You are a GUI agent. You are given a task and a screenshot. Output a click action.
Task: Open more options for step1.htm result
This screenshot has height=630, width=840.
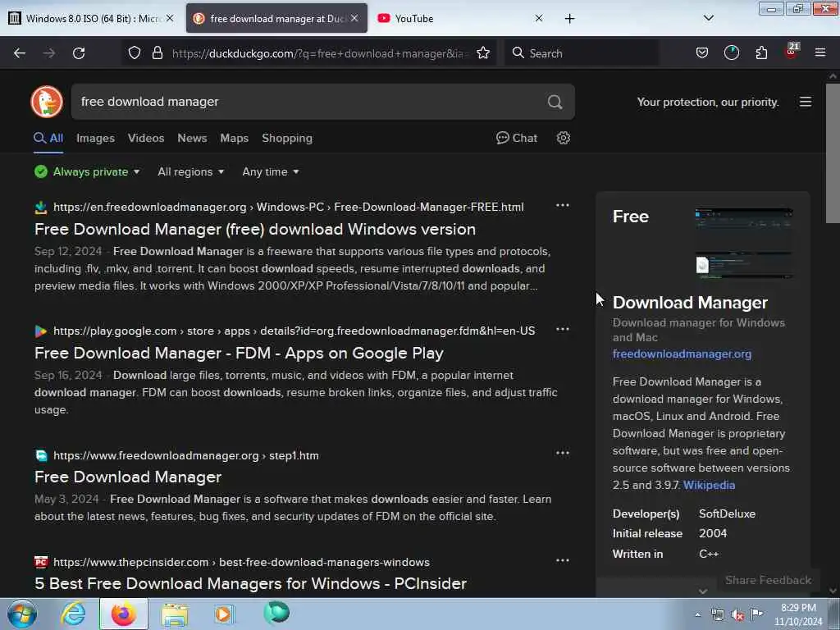pos(563,453)
